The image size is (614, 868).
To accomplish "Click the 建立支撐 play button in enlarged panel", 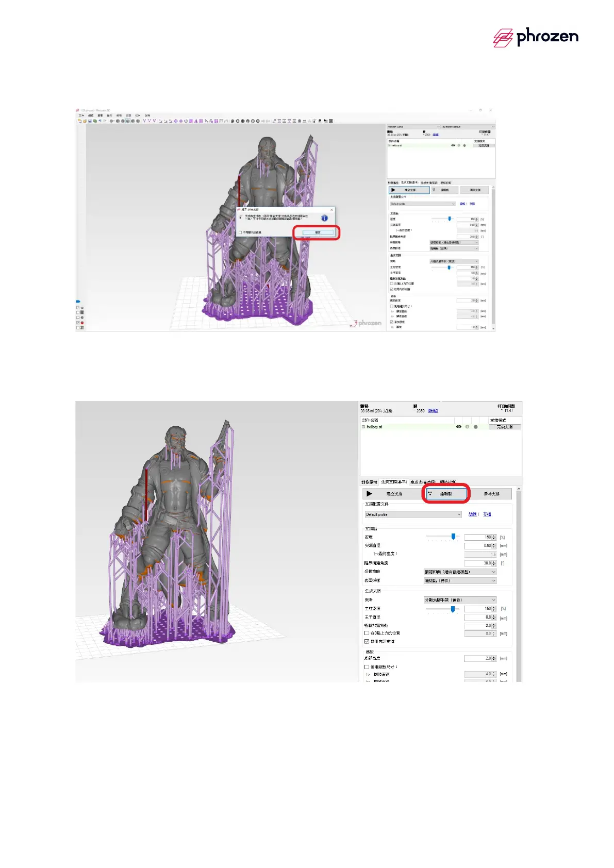I will coord(391,494).
